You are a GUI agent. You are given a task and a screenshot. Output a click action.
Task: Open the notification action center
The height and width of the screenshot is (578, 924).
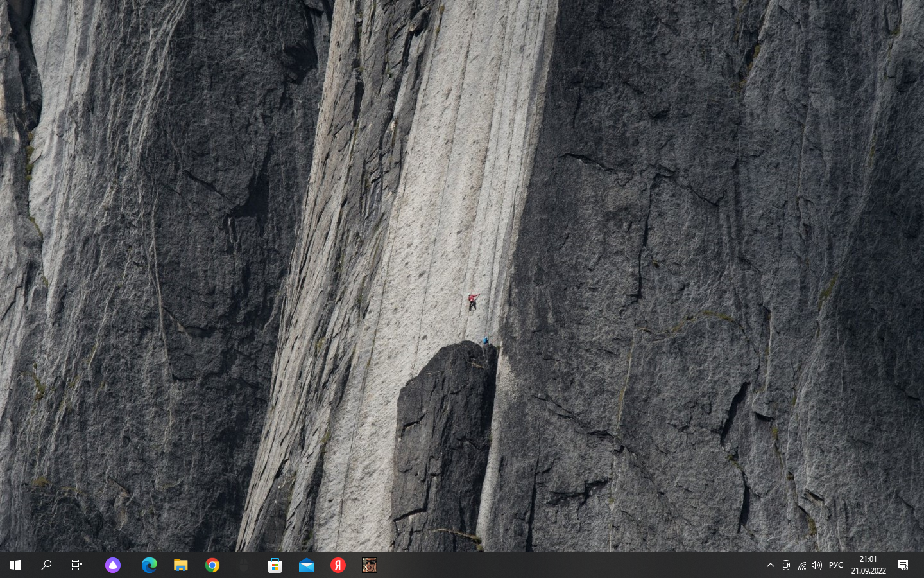pos(903,565)
